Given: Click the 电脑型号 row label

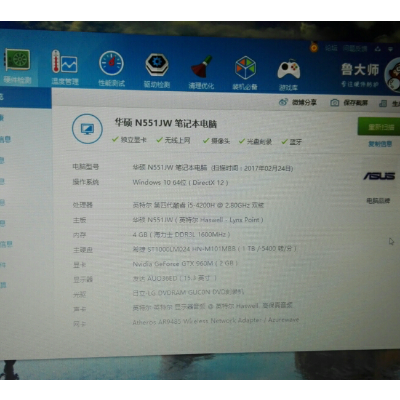Looking at the screenshot, I should (86, 166).
